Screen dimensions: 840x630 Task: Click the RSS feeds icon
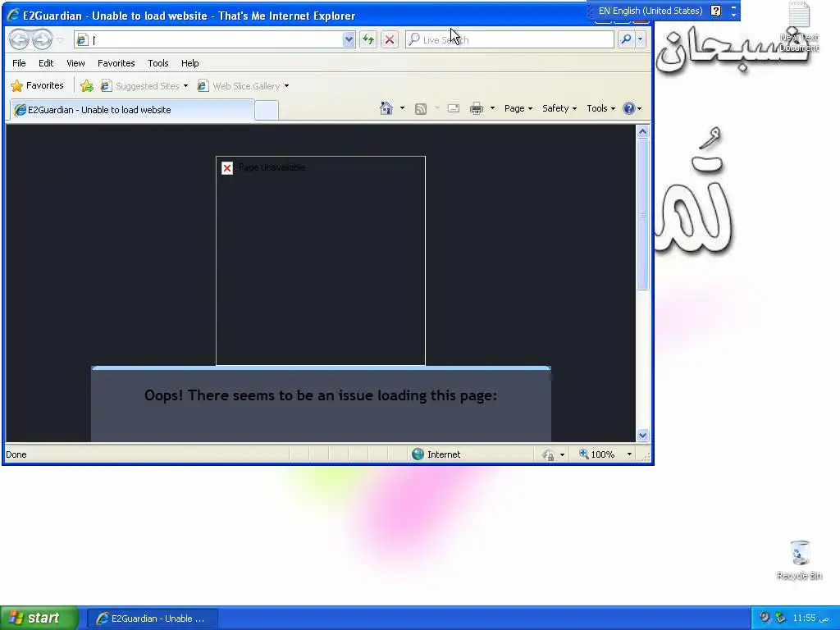(x=421, y=109)
